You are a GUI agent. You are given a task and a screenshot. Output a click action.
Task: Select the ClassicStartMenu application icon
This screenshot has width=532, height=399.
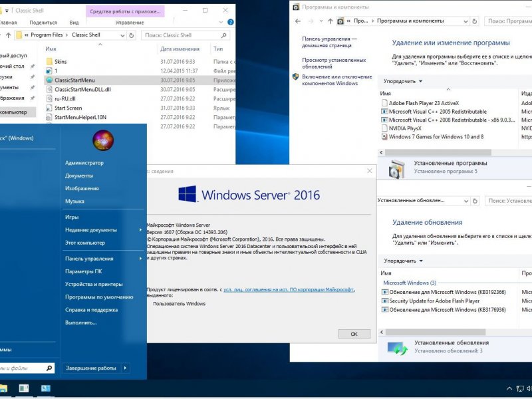[x=49, y=80]
